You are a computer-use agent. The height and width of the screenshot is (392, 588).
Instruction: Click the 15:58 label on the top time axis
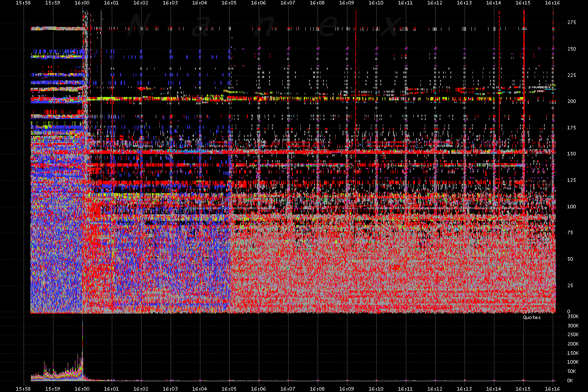23,3
